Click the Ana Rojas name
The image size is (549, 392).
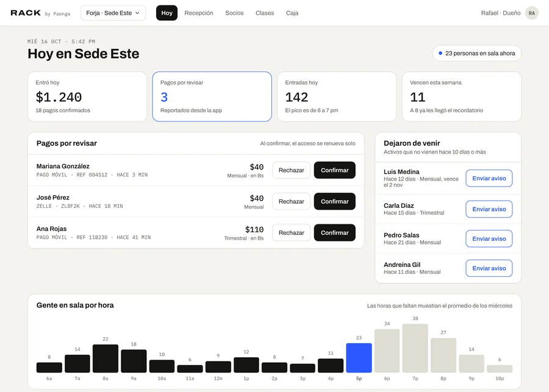pyautogui.click(x=51, y=229)
